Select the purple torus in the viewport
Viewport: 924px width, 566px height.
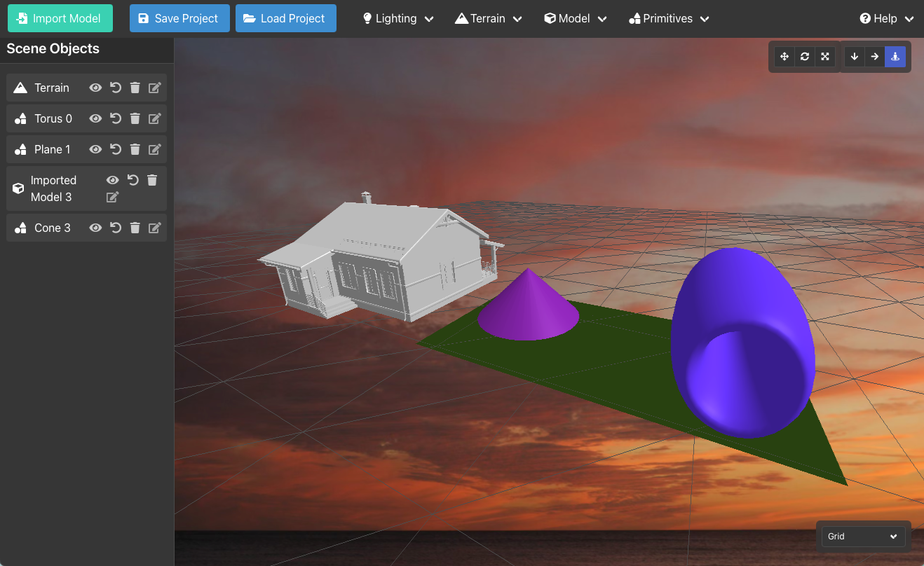[x=743, y=343]
